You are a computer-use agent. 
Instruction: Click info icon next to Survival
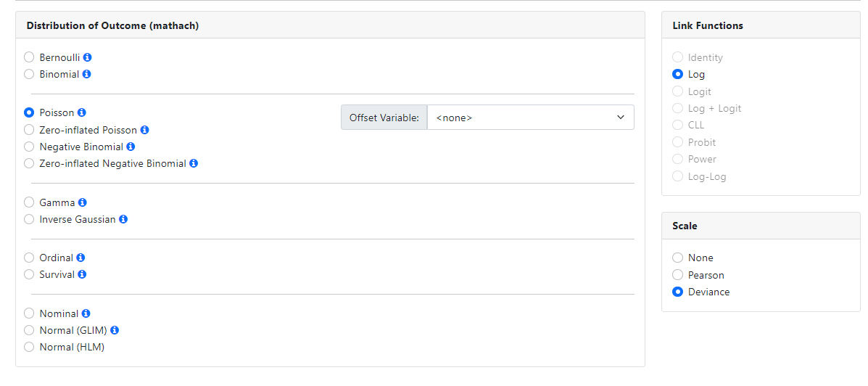pyautogui.click(x=82, y=274)
